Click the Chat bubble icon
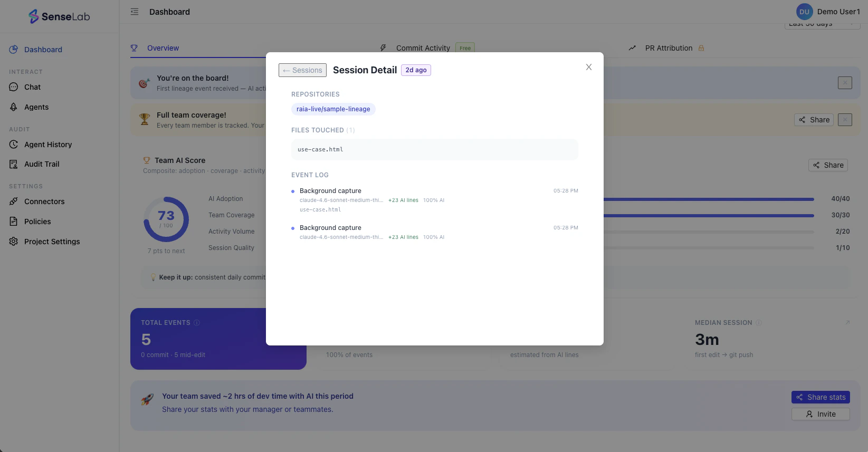Screen dimensions: 868x452 pyautogui.click(x=14, y=87)
